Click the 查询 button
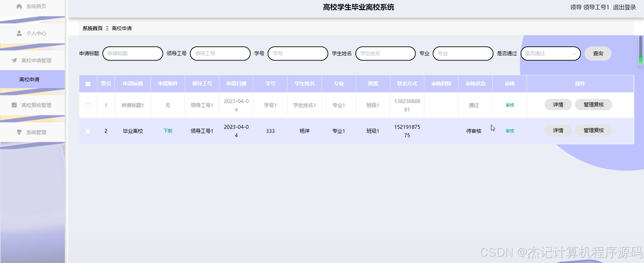644x263 pixels. pos(598,53)
